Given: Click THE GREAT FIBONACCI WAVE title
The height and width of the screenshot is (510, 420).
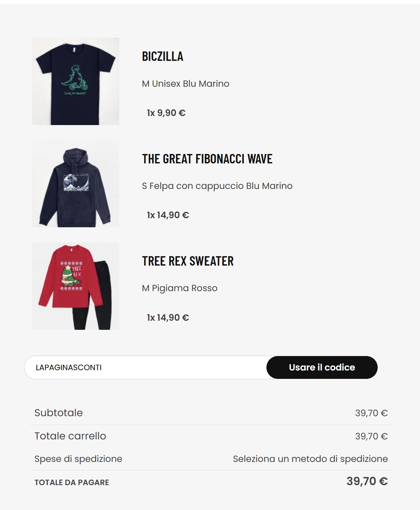Looking at the screenshot, I should (x=207, y=159).
